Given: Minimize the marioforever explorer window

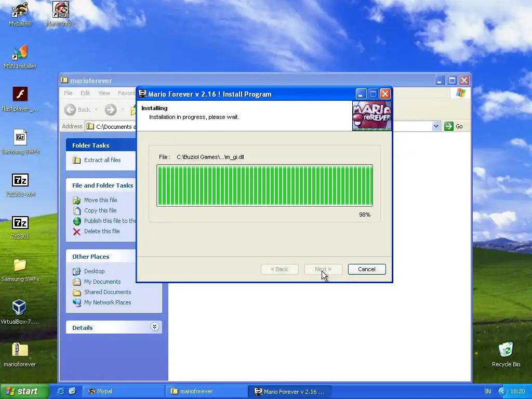Looking at the screenshot, I should pyautogui.click(x=440, y=81).
